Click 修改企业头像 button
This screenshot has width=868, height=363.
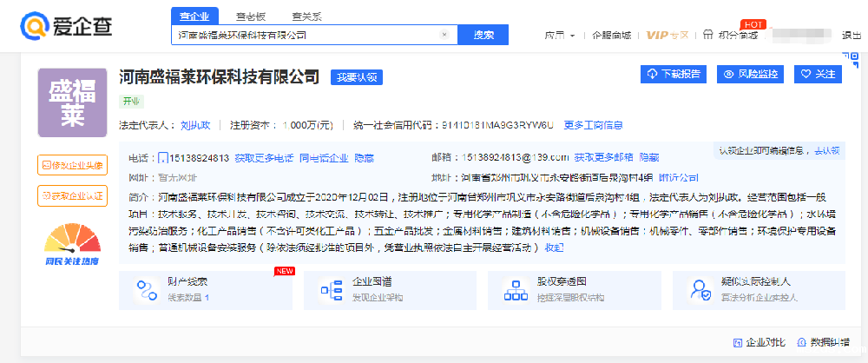pyautogui.click(x=73, y=165)
